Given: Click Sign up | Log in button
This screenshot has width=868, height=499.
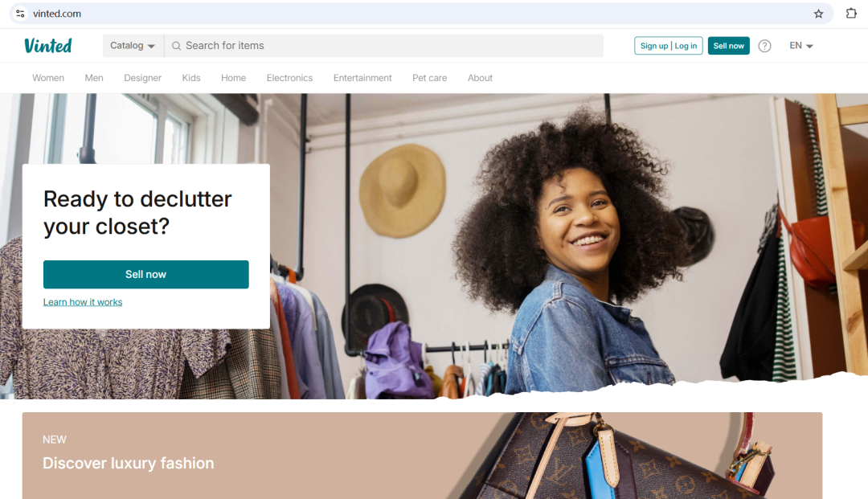Looking at the screenshot, I should pos(668,46).
